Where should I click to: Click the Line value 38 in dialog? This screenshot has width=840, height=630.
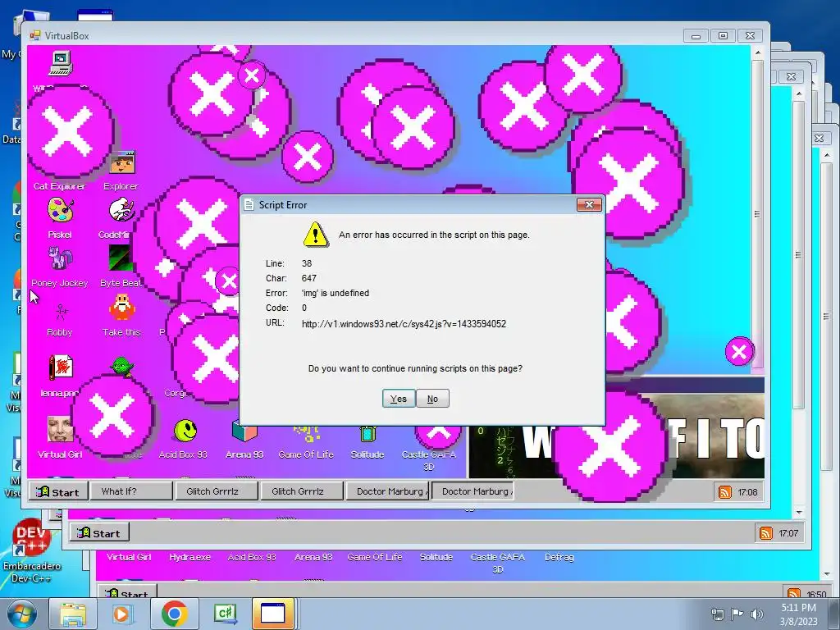tap(307, 263)
